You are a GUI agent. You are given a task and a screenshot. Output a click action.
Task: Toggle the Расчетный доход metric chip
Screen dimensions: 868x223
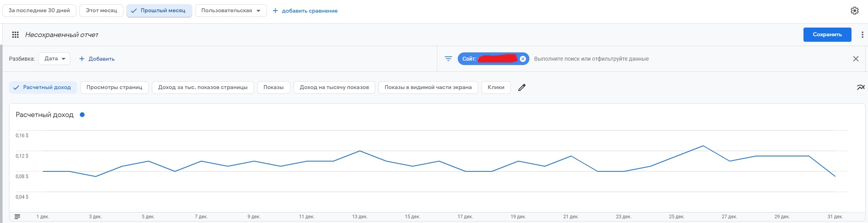43,87
